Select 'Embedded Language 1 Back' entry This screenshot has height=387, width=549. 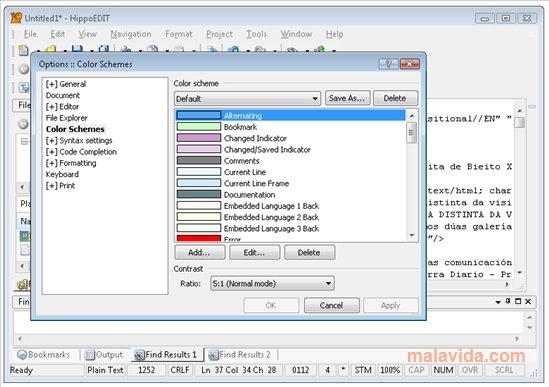coord(291,206)
